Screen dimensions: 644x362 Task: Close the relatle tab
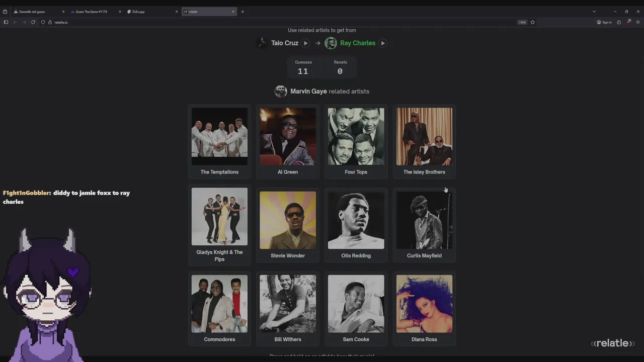[233, 12]
